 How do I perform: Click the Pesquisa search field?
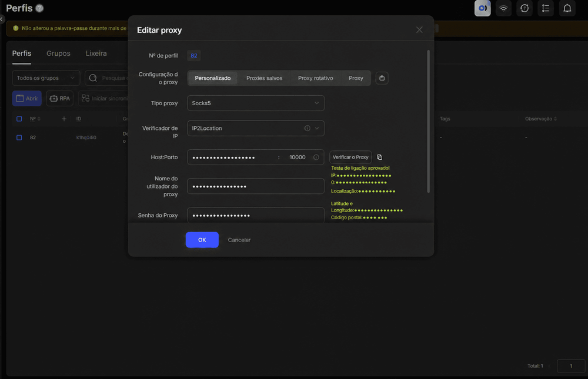[106, 78]
